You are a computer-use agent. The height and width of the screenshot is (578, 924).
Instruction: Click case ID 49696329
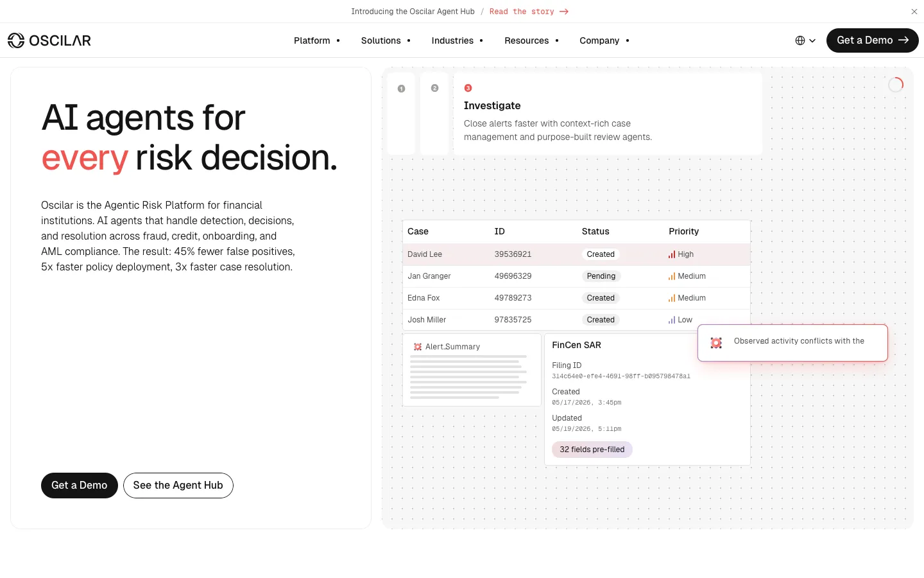click(x=513, y=276)
